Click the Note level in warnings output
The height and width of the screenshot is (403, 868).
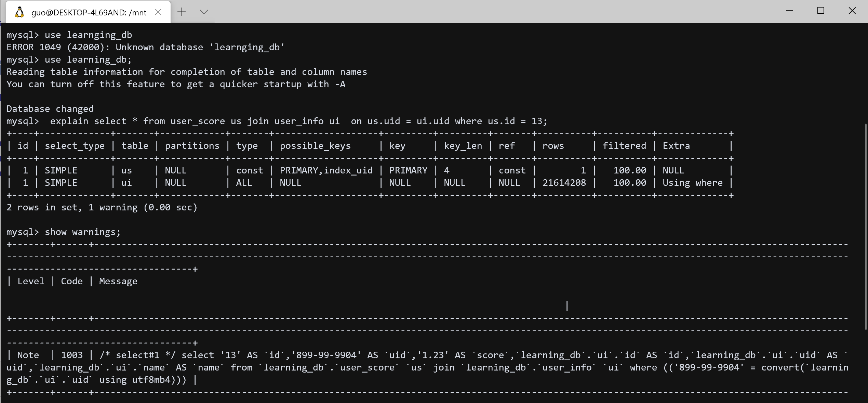tap(28, 355)
